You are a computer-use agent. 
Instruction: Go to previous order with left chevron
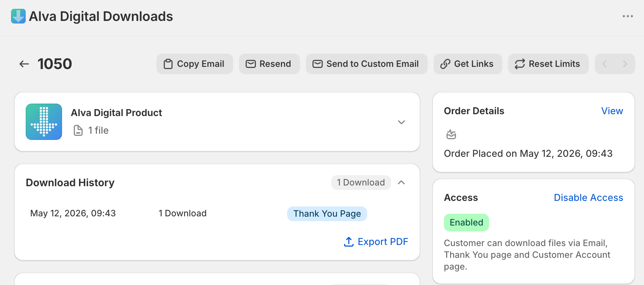[x=605, y=64]
